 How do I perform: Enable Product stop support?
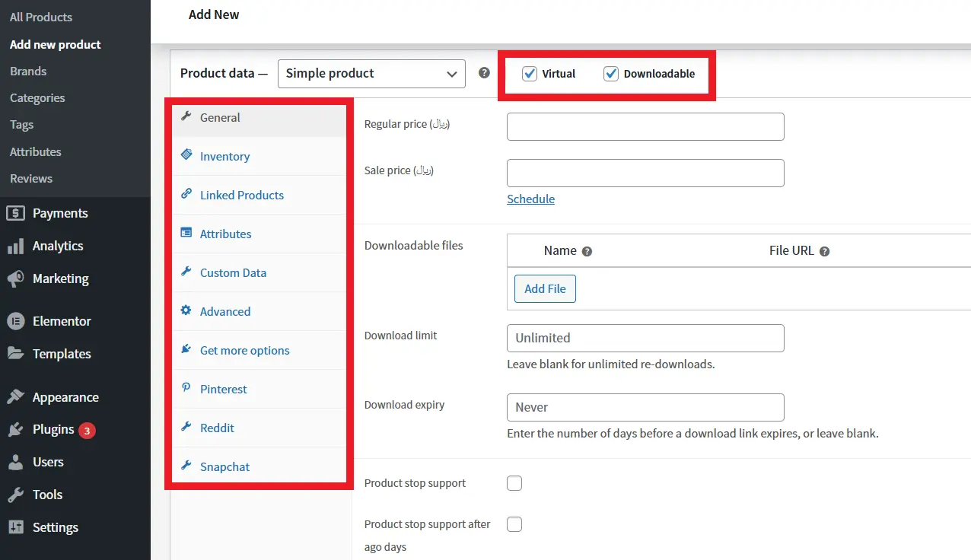coord(514,483)
